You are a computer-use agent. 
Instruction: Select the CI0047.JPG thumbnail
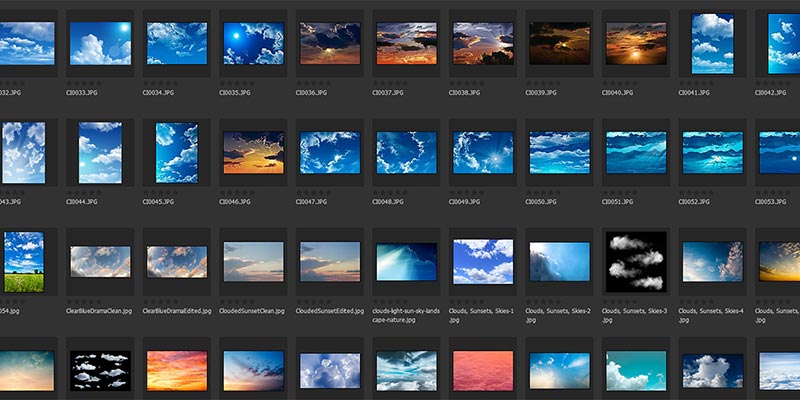point(330,153)
